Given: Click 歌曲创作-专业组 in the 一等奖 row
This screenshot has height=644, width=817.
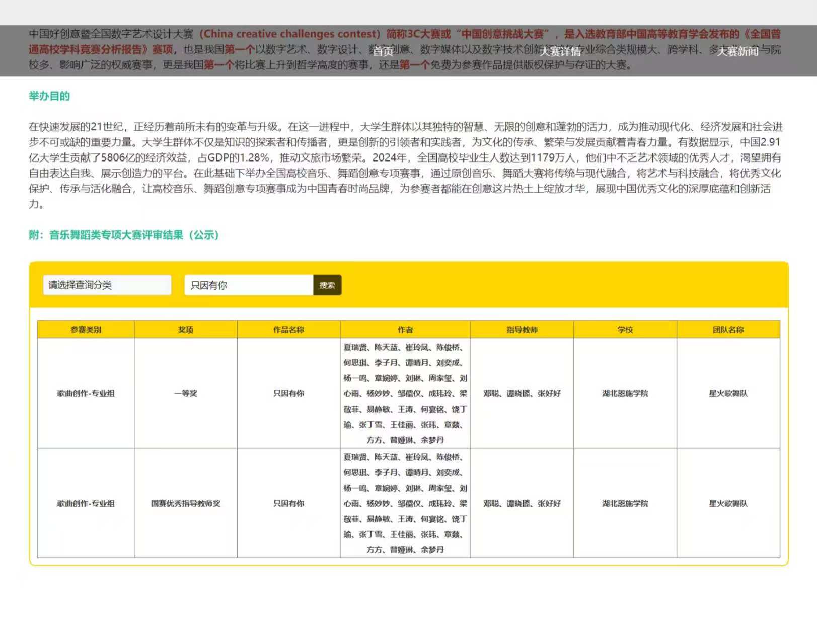Looking at the screenshot, I should (x=86, y=393).
